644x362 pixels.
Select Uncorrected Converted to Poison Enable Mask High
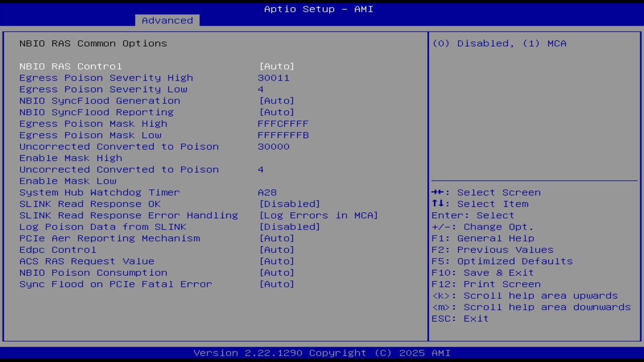pos(119,152)
